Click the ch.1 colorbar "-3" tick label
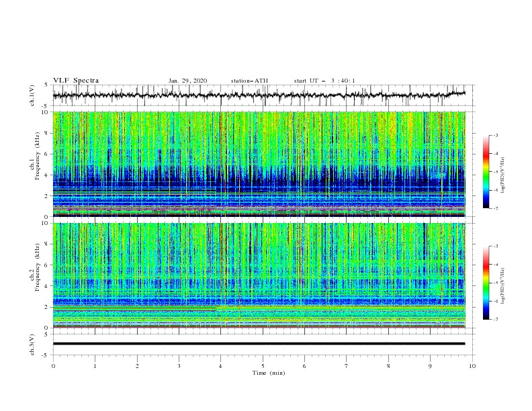 click(496, 135)
